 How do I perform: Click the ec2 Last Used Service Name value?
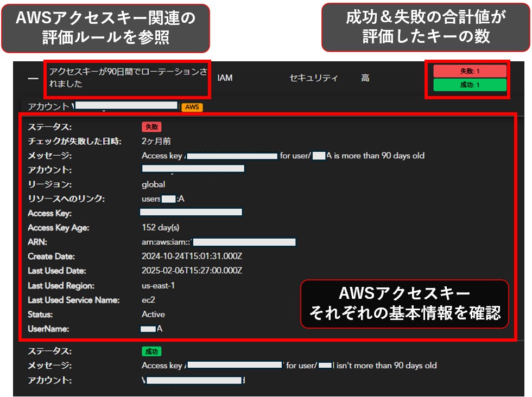(149, 300)
